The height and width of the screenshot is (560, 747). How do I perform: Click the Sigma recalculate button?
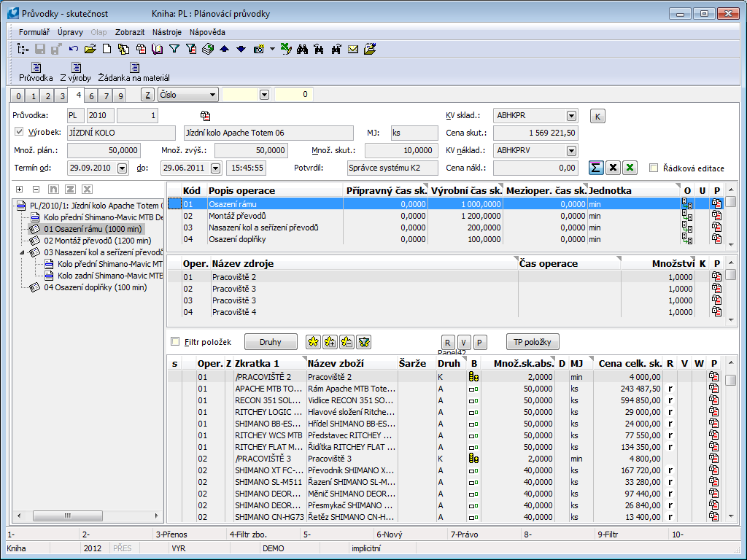tap(596, 168)
